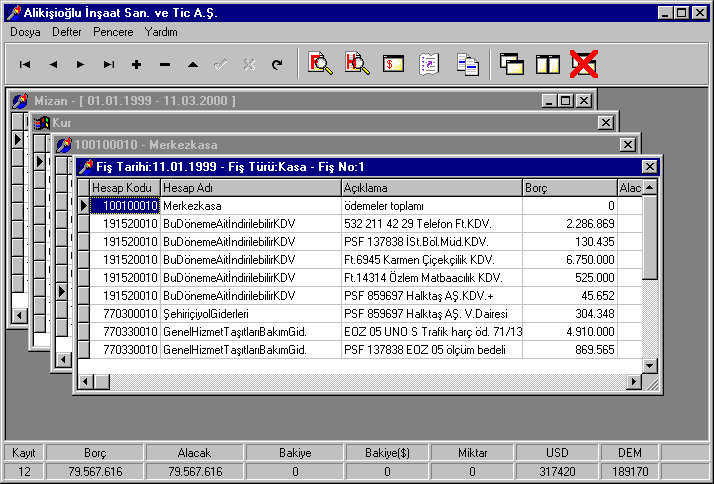Click Hesap Kodu column header
714x484 pixels.
pyautogui.click(x=125, y=188)
